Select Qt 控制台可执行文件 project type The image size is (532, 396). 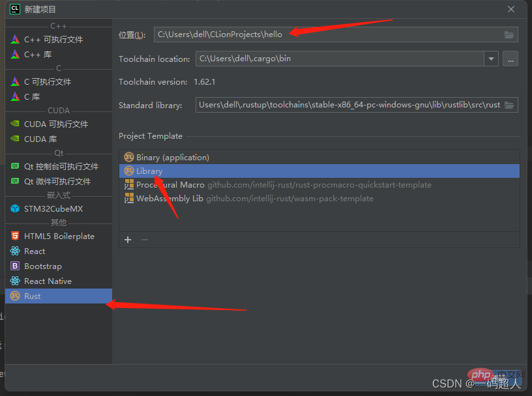click(x=59, y=167)
